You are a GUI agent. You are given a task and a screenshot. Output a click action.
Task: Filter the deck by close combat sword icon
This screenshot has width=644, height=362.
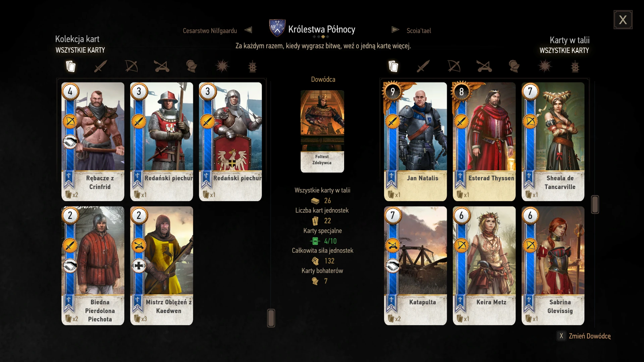point(423,66)
